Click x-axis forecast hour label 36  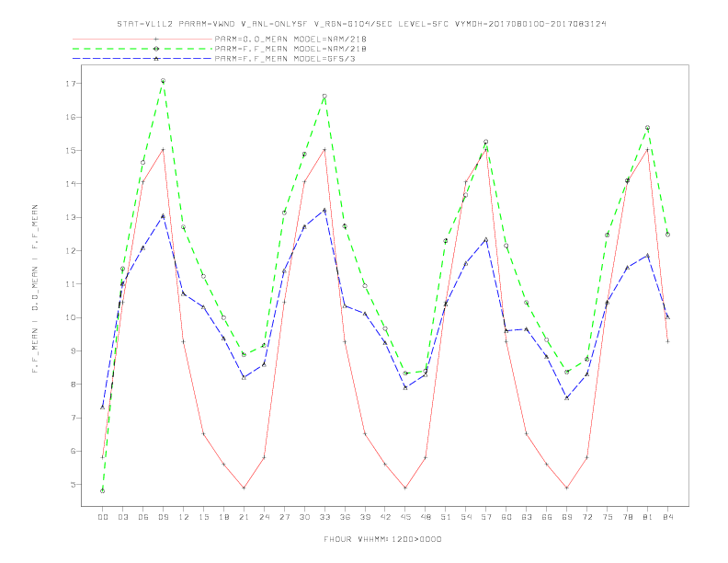click(x=345, y=517)
